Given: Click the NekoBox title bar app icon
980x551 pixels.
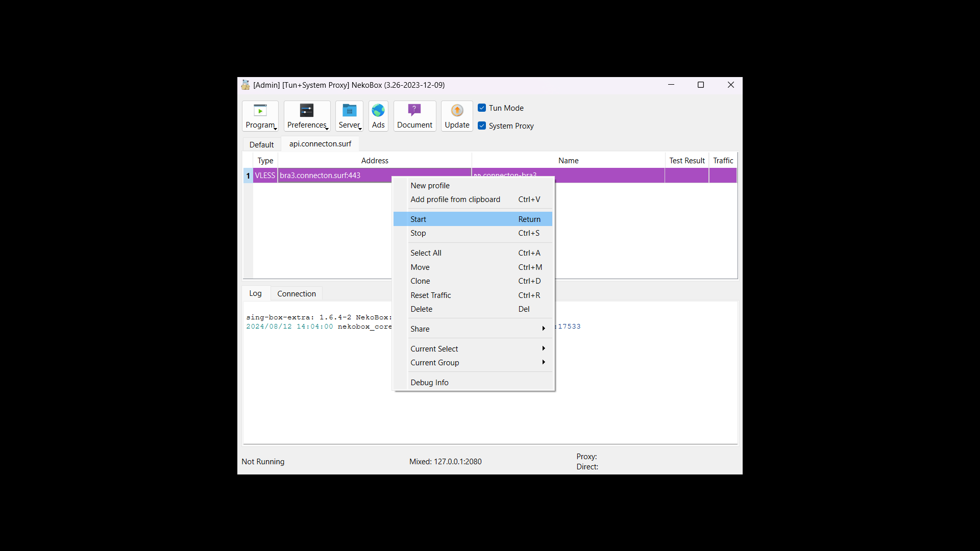Looking at the screenshot, I should pyautogui.click(x=246, y=85).
